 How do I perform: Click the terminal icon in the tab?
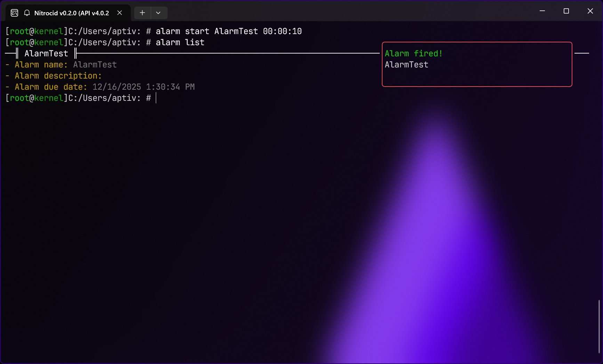[x=14, y=13]
